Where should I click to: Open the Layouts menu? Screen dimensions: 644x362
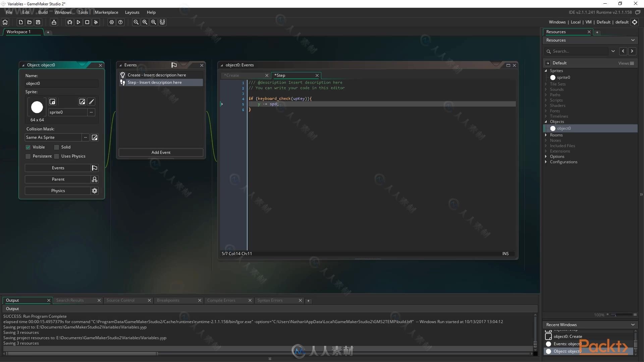132,12
